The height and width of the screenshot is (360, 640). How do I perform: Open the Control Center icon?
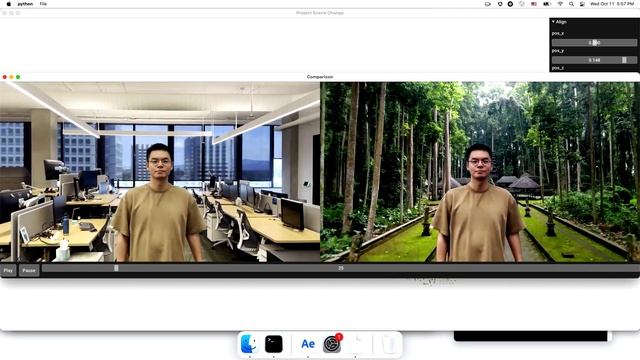point(582,4)
